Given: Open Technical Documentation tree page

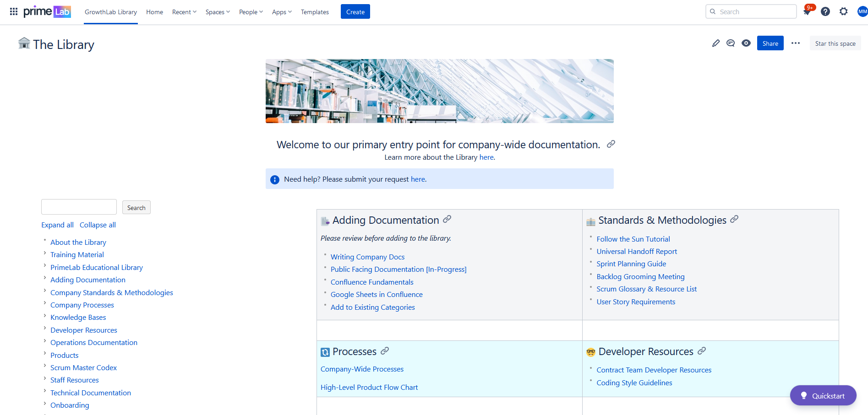Looking at the screenshot, I should pyautogui.click(x=91, y=393).
